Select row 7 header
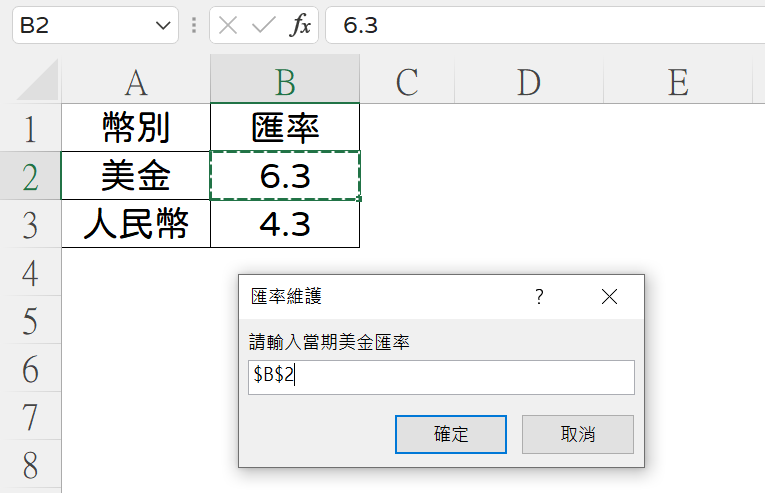Image resolution: width=765 pixels, height=493 pixels. click(30, 416)
